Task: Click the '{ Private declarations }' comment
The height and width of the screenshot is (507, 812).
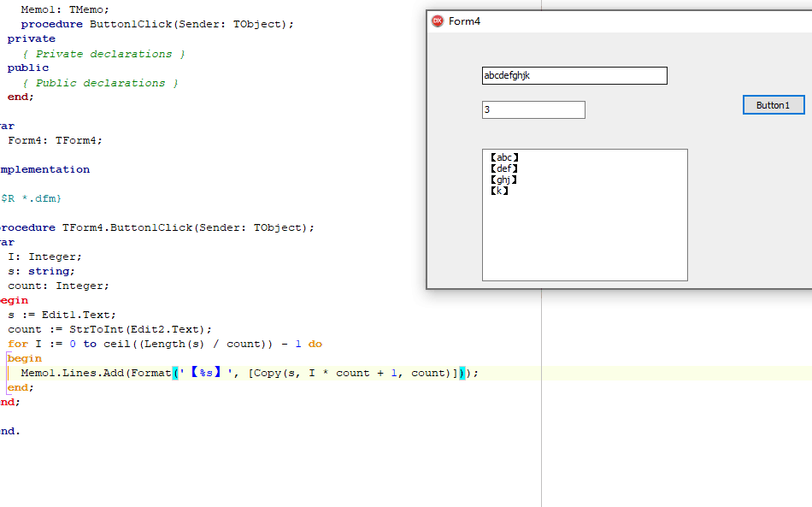Action: [x=103, y=54]
